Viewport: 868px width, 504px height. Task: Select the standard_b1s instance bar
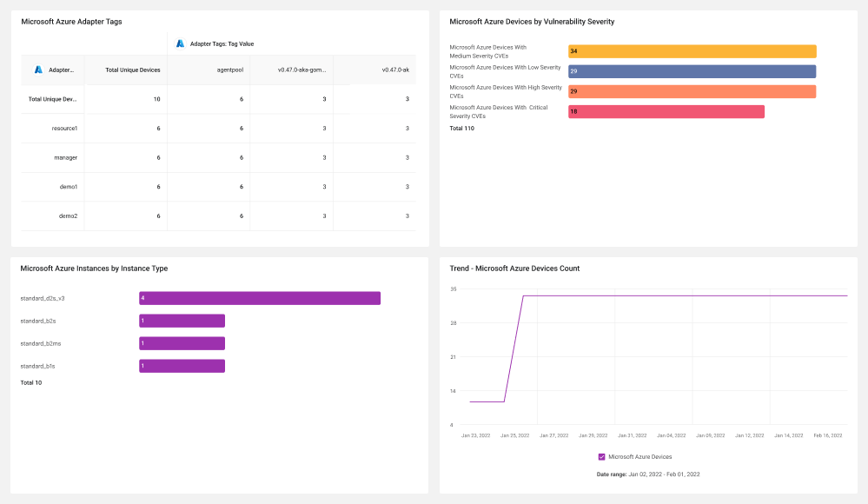pyautogui.click(x=182, y=366)
